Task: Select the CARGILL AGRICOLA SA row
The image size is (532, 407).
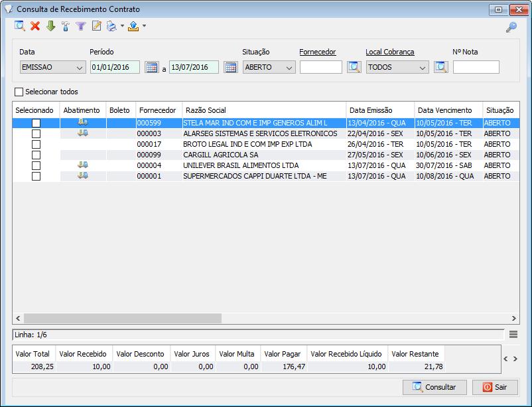Action: click(x=265, y=155)
